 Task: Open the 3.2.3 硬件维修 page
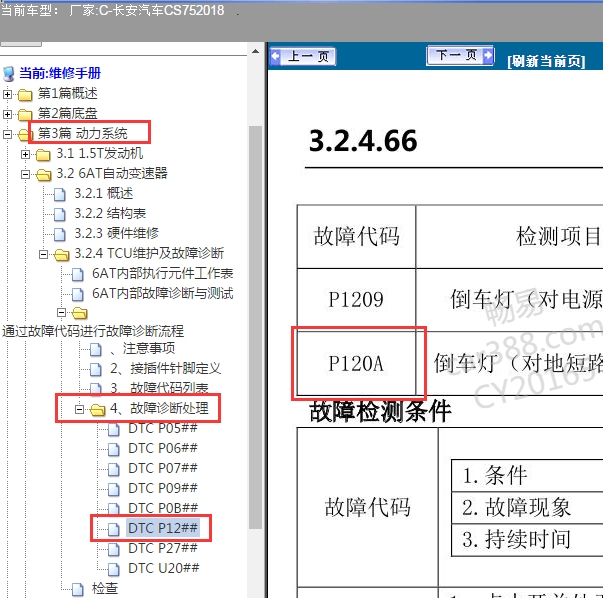click(117, 233)
